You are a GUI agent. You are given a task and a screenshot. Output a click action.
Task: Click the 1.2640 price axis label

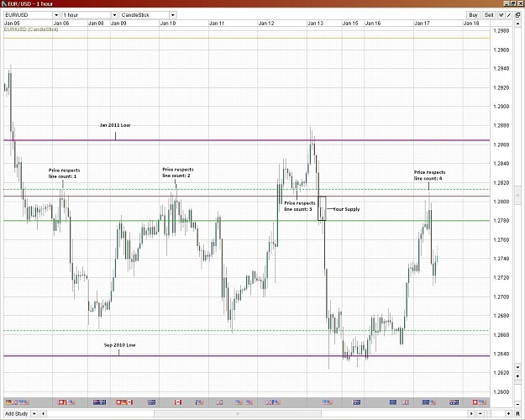(x=501, y=354)
